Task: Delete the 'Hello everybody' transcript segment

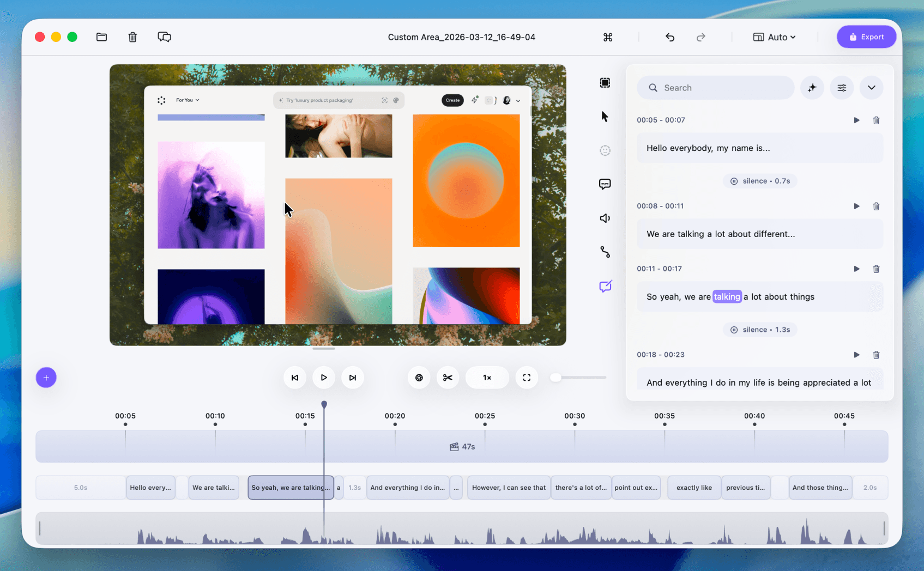Action: 876,120
